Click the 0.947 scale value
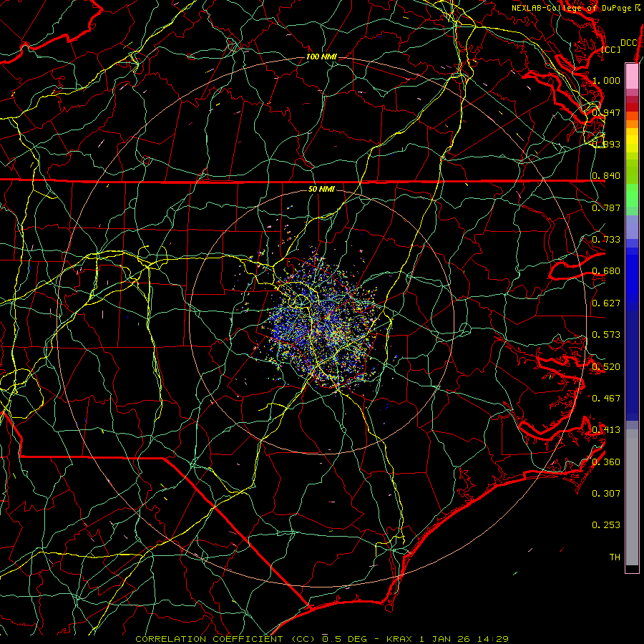 click(606, 112)
